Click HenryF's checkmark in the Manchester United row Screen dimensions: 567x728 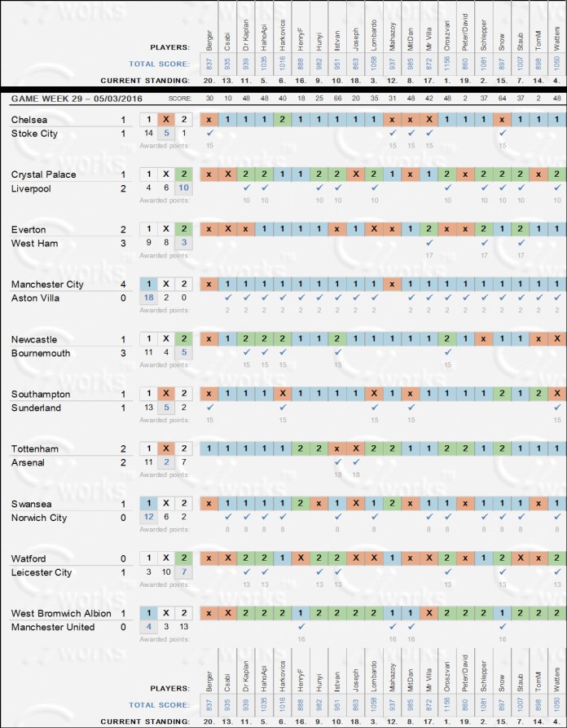pyautogui.click(x=301, y=626)
